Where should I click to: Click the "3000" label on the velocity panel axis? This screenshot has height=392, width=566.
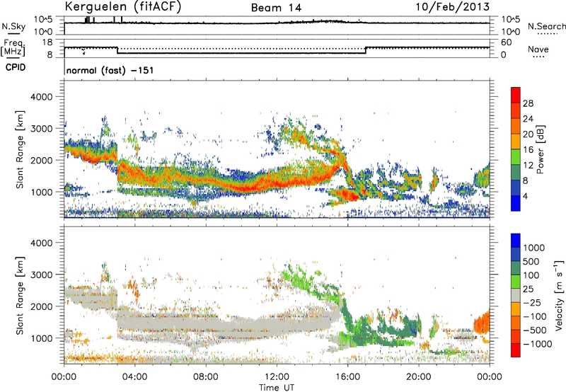[x=41, y=275]
